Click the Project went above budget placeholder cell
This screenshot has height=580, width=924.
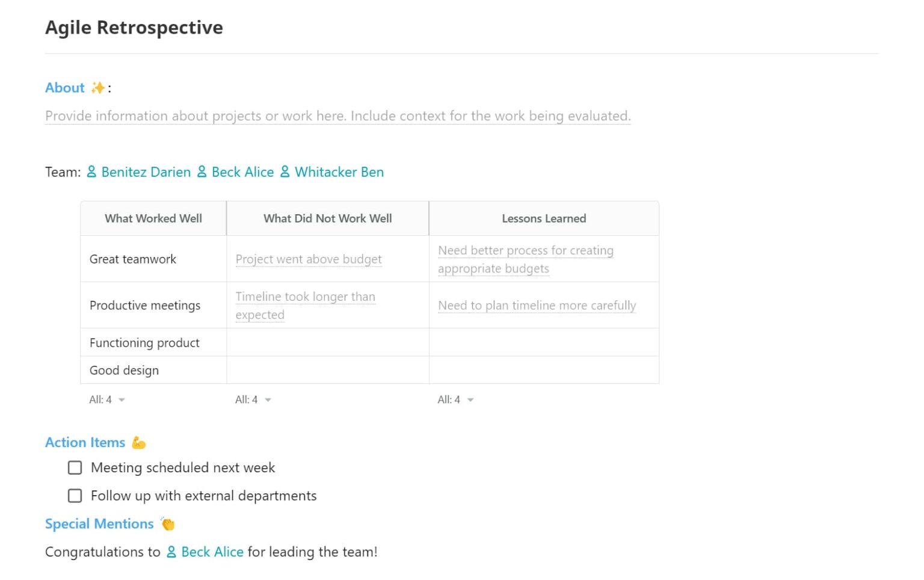click(x=308, y=259)
